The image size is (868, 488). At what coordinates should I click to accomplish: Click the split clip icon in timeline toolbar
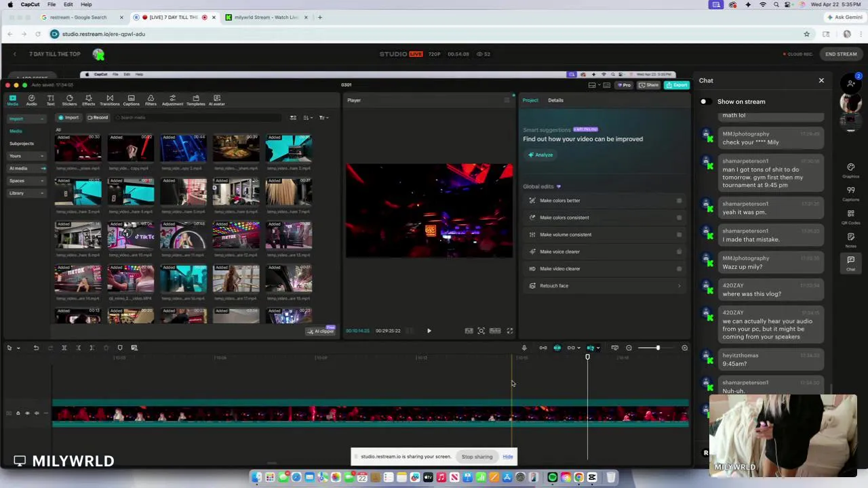64,348
